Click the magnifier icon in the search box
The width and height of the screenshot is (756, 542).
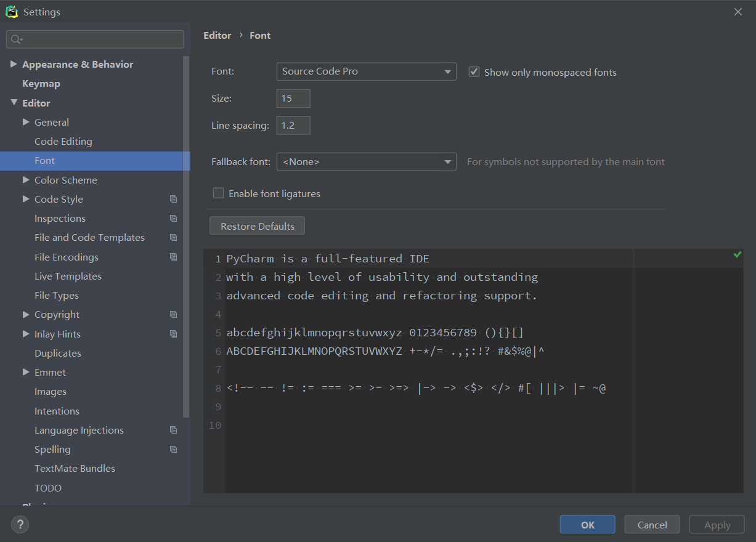coord(17,39)
